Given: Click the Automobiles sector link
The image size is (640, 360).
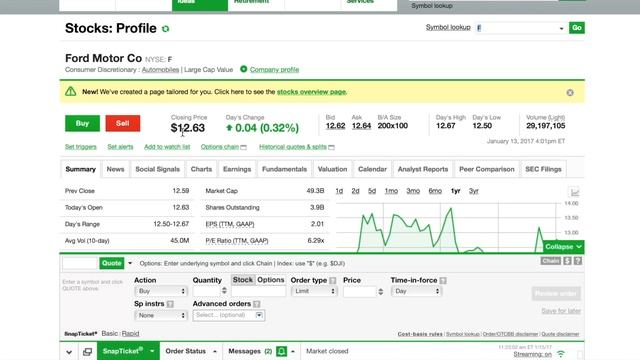Looking at the screenshot, I should point(160,70).
